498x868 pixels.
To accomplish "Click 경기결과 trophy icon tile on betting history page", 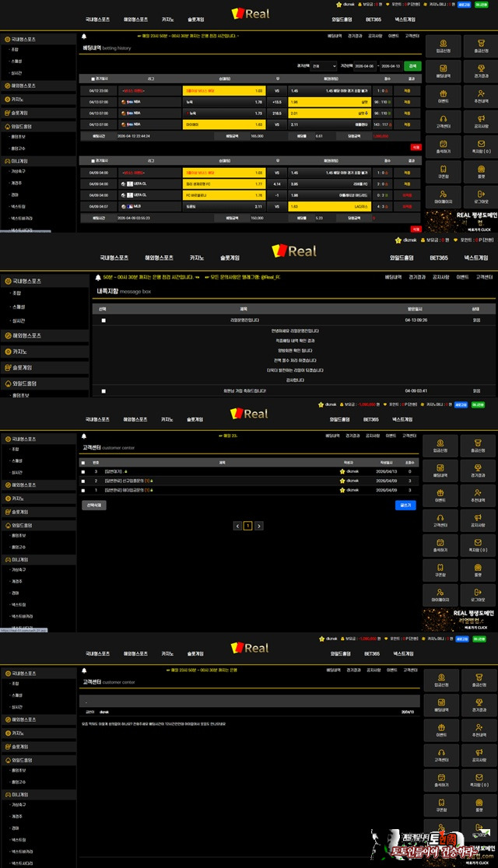I will [x=480, y=71].
